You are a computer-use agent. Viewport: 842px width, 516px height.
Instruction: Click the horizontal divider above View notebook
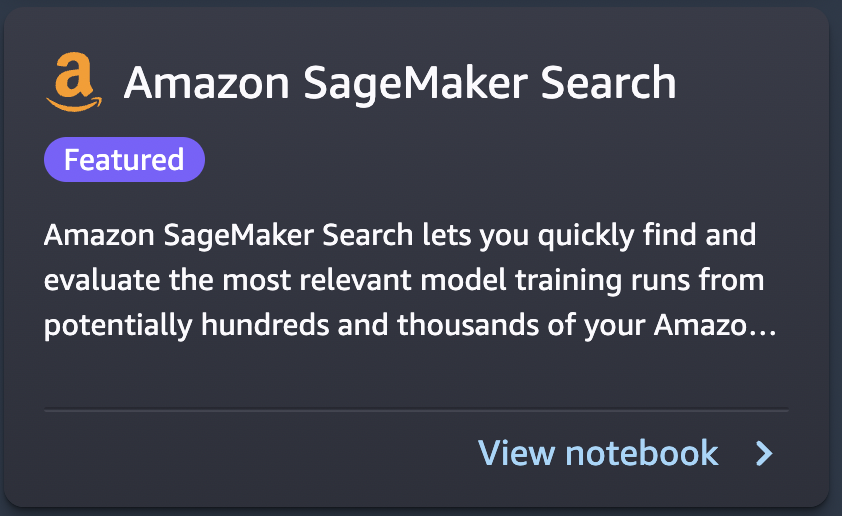point(416,410)
